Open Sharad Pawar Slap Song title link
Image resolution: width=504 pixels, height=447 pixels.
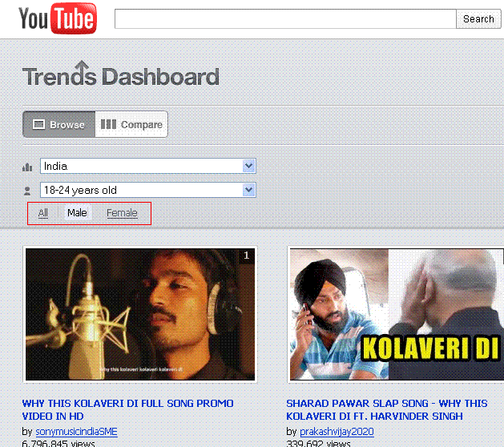[387, 409]
